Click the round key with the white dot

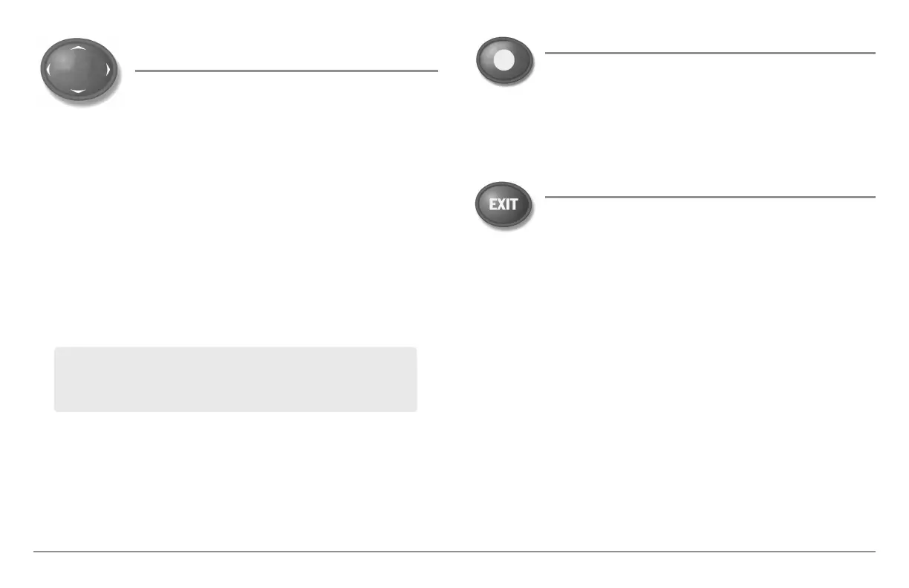[504, 62]
